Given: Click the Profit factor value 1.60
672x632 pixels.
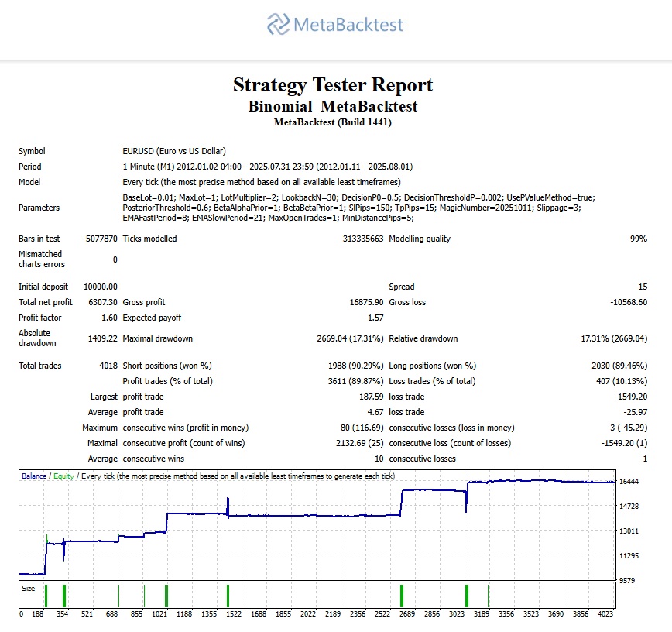Looking at the screenshot, I should click(x=109, y=318).
